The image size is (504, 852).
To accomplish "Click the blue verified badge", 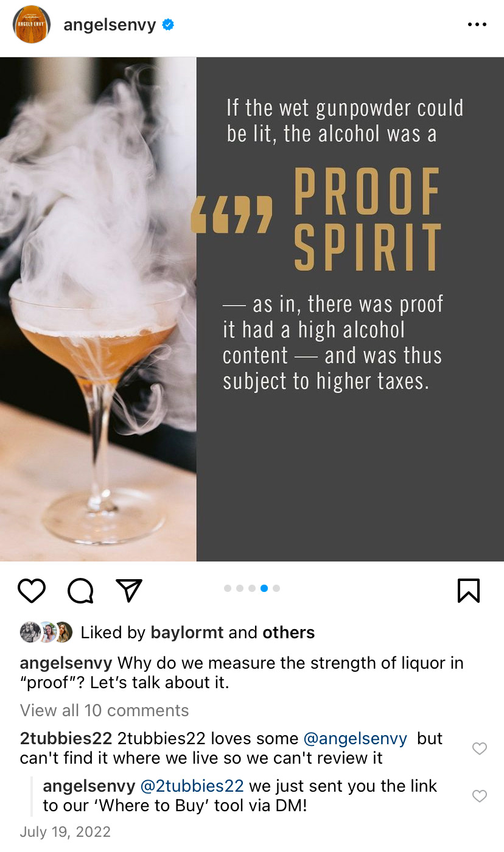I will point(168,25).
